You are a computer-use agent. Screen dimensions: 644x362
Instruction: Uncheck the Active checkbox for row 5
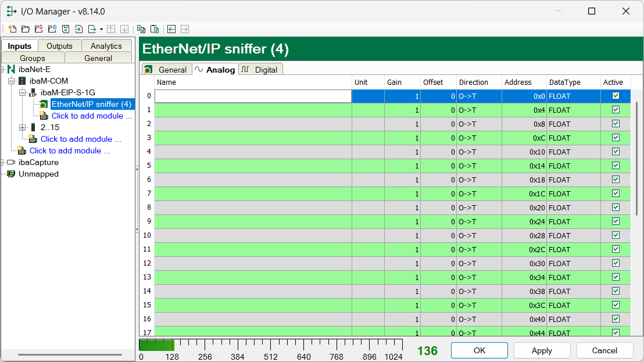[x=616, y=166]
